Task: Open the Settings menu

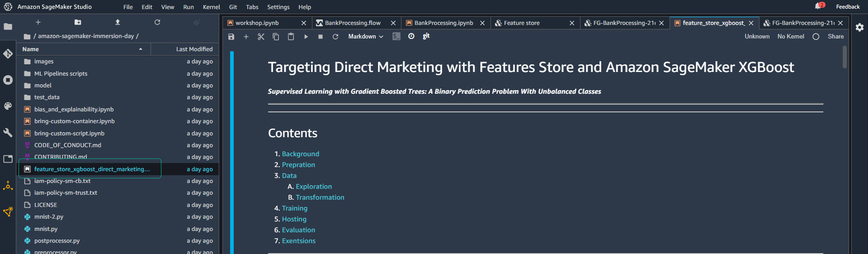Action: (278, 7)
